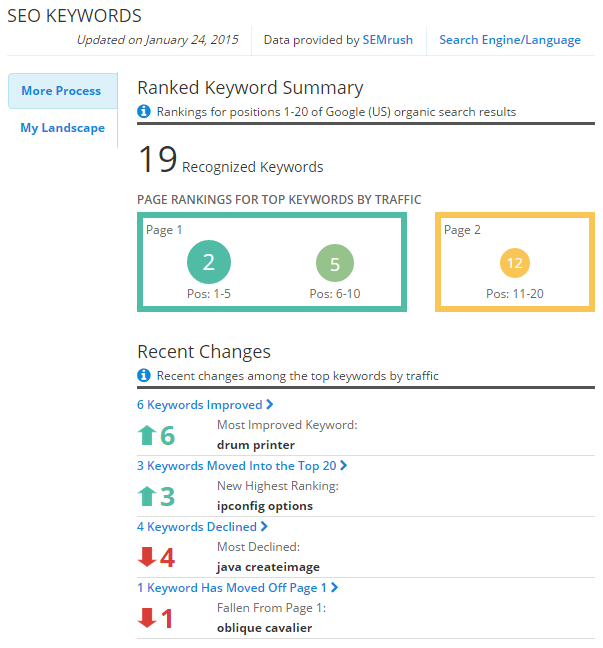Click the Fallen From Page 1 label
Screen dimensions: 603x648
[272, 608]
